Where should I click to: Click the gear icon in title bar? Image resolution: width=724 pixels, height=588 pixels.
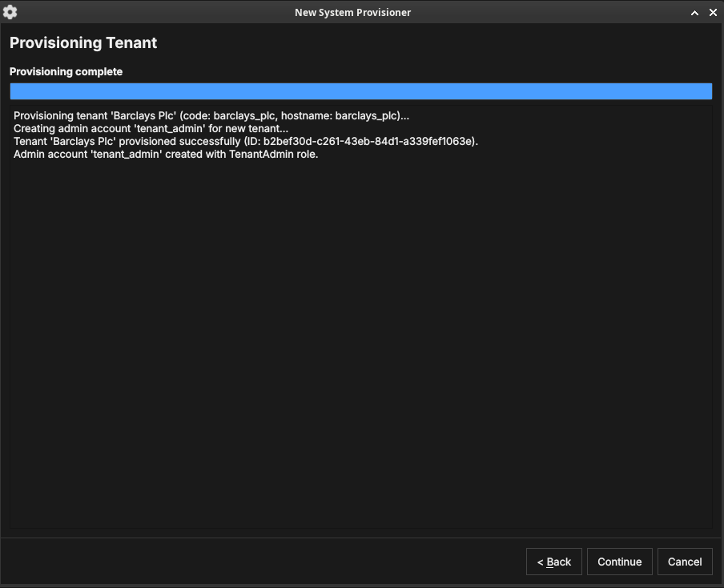pos(10,12)
